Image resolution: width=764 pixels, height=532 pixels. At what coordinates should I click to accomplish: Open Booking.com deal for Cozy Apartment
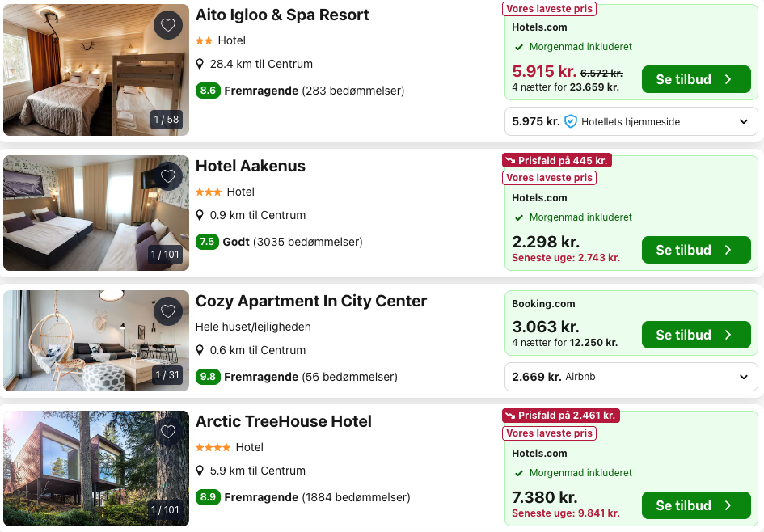point(695,335)
